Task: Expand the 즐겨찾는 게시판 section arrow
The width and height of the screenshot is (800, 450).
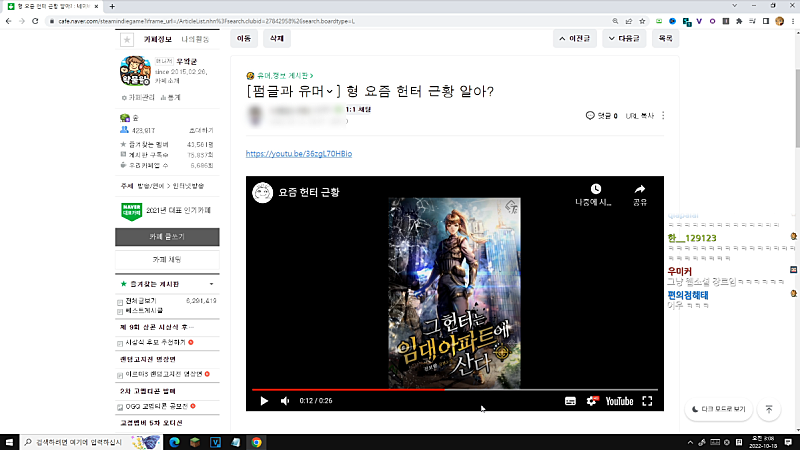Action: (x=211, y=285)
